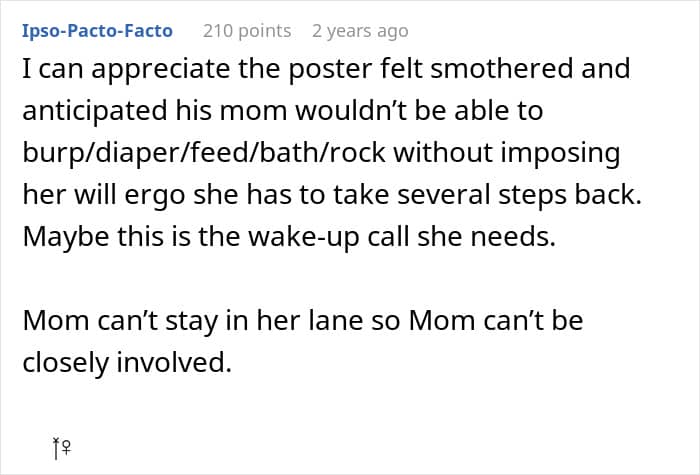Click the word "Maybe" starting the sentence
700x475 pixels.
click(61, 237)
